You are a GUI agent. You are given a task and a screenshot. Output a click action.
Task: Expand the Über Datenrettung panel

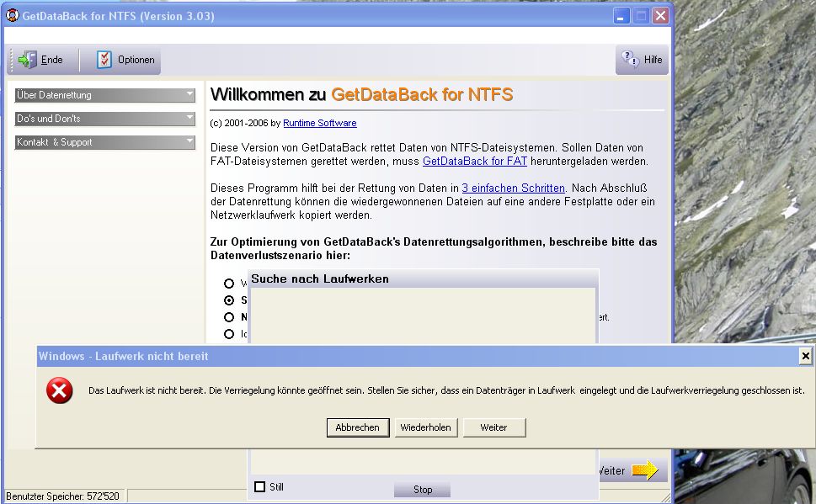pos(104,95)
